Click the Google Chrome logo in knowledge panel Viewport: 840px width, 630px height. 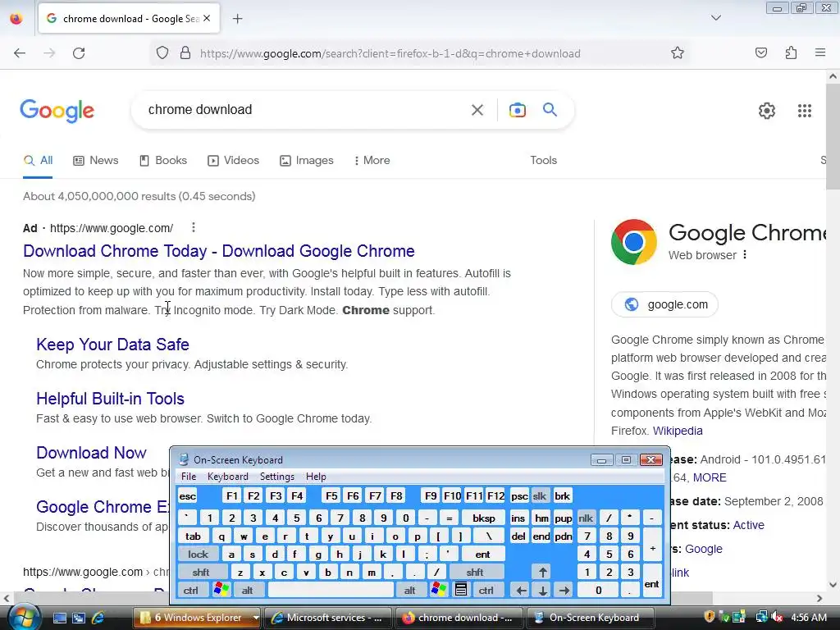click(x=634, y=242)
